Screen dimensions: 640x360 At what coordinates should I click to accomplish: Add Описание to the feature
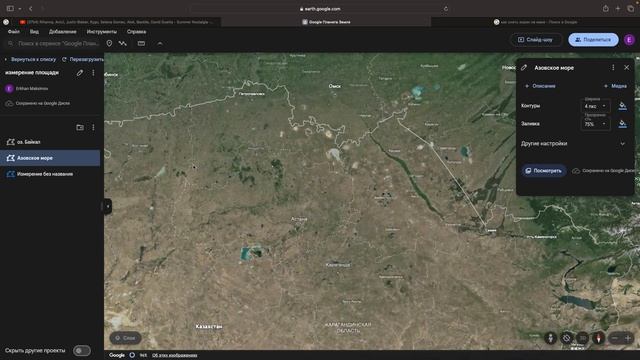coord(540,86)
